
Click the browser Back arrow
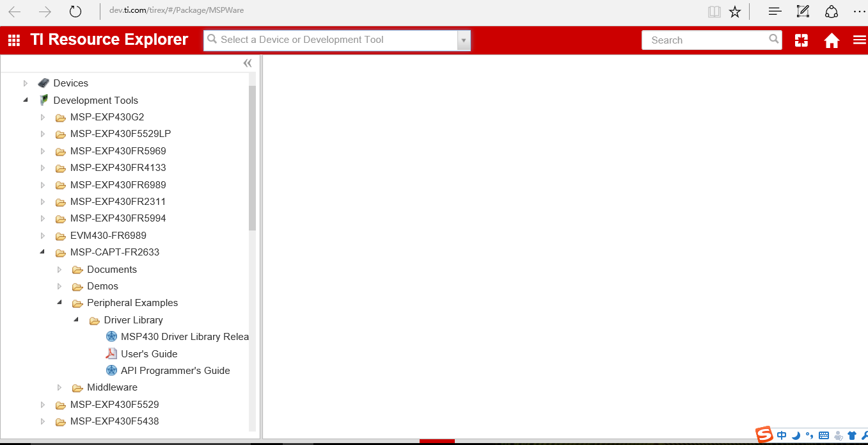[14, 12]
